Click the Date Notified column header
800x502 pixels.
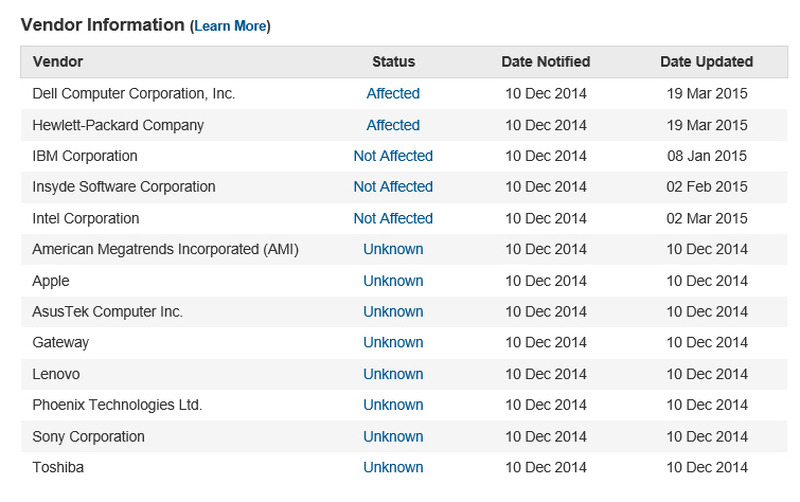[x=545, y=62]
